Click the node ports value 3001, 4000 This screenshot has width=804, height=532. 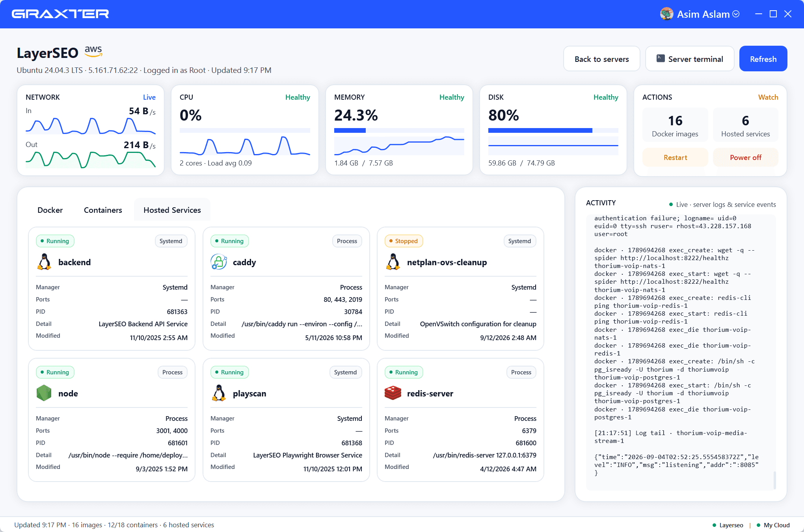pos(172,431)
